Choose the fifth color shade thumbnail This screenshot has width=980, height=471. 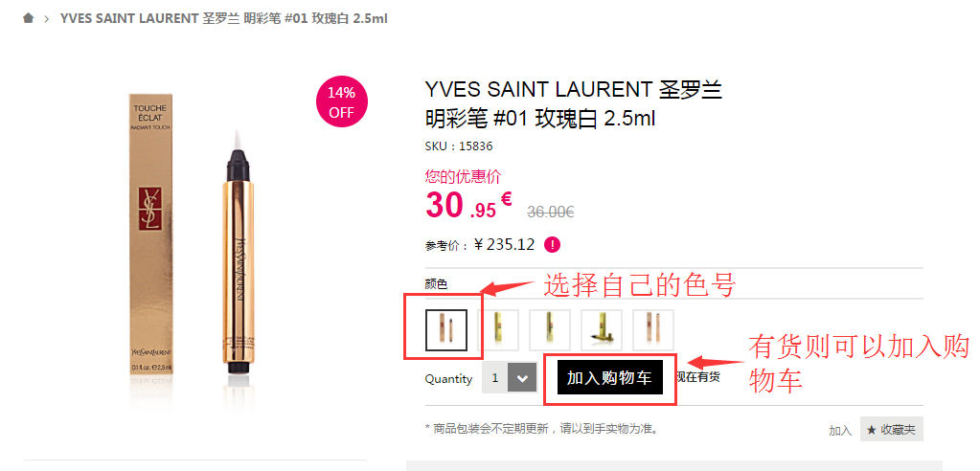tap(653, 330)
